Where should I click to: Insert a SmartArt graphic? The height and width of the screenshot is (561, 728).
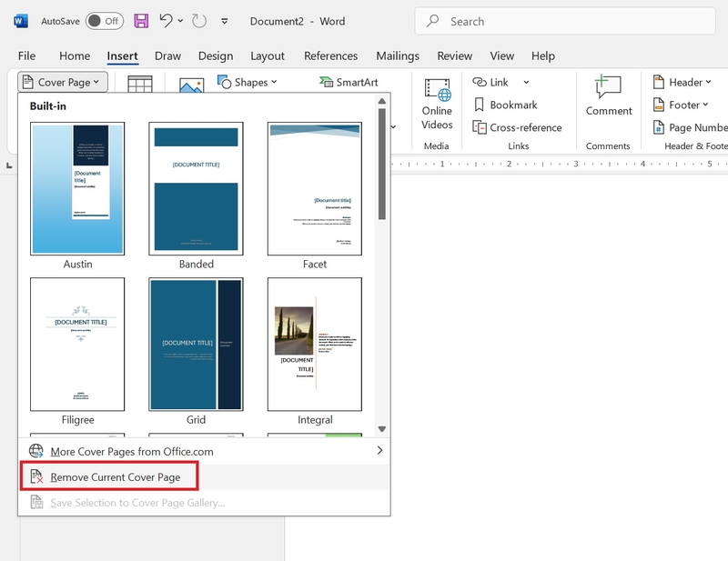(x=349, y=82)
